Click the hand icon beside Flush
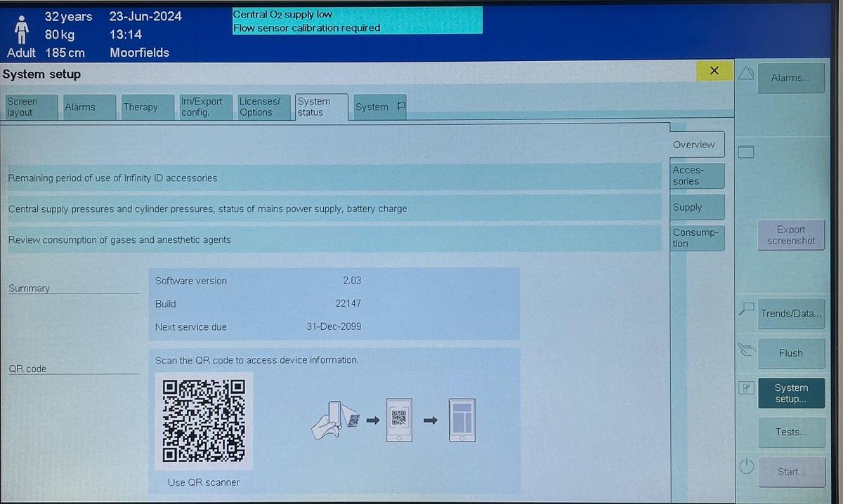 (x=746, y=349)
